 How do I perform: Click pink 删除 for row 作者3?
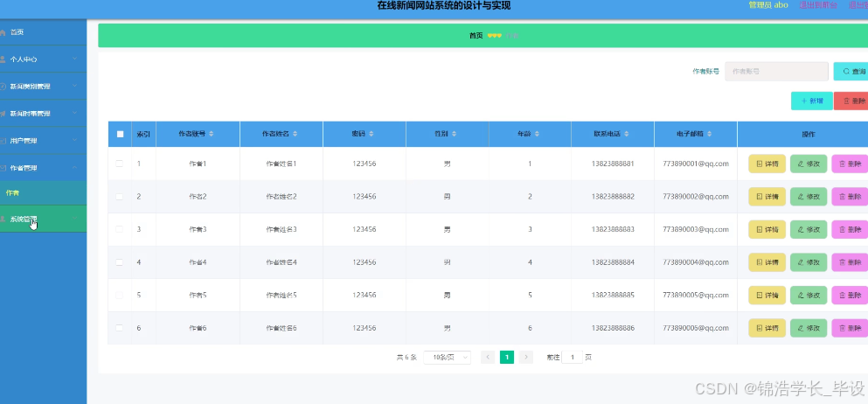[850, 229]
